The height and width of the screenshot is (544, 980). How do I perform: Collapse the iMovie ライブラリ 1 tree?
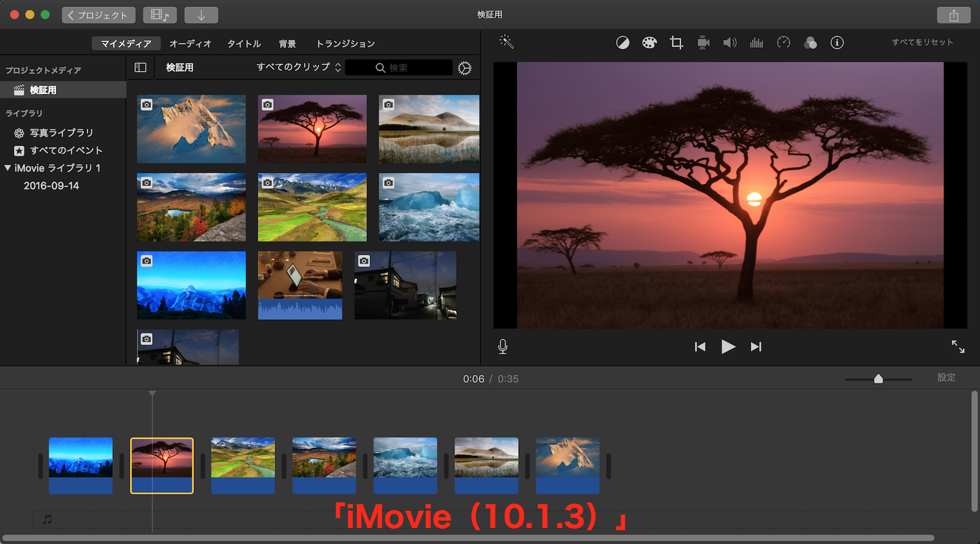pos(7,168)
